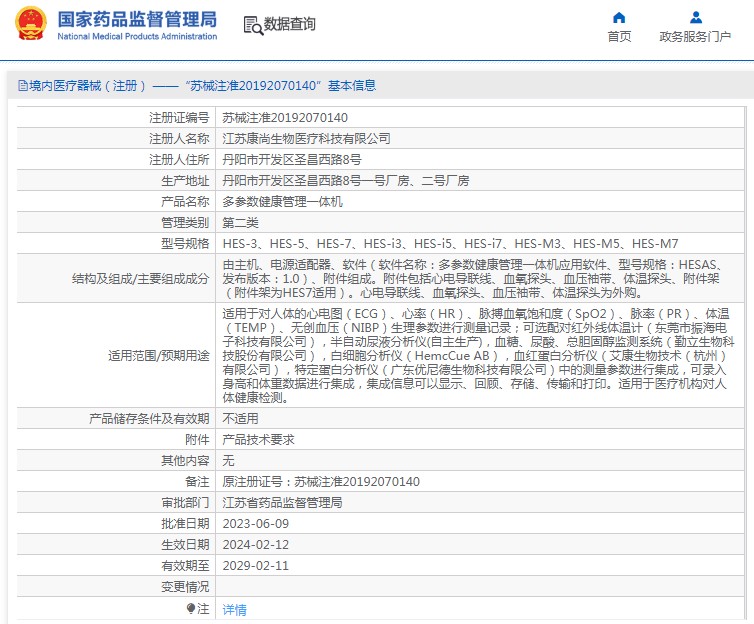Click the management category value 第二类
This screenshot has width=754, height=624.
240,222
